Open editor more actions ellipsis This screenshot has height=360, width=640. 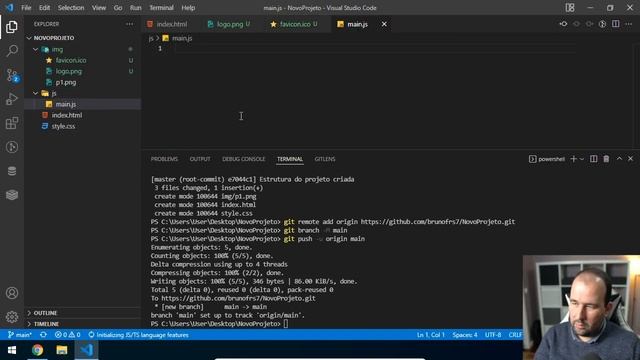tap(629, 24)
